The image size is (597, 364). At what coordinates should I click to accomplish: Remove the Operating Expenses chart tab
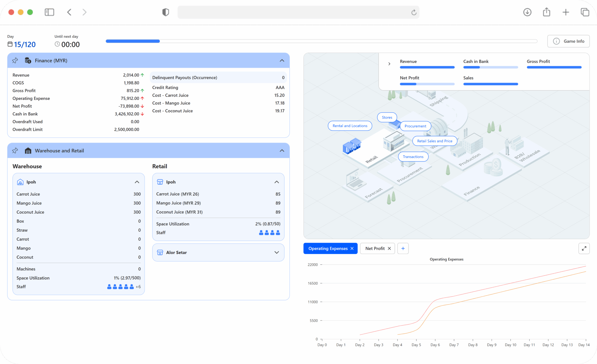click(x=352, y=248)
